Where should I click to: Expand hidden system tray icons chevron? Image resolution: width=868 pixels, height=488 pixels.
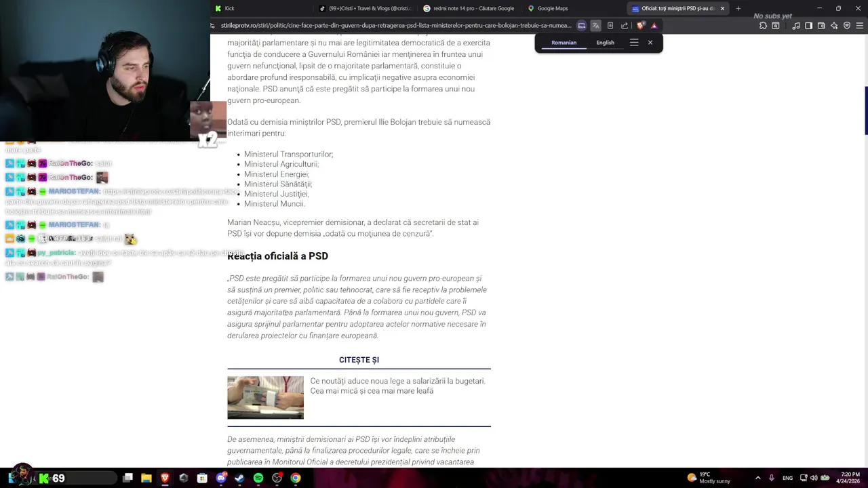point(757,478)
